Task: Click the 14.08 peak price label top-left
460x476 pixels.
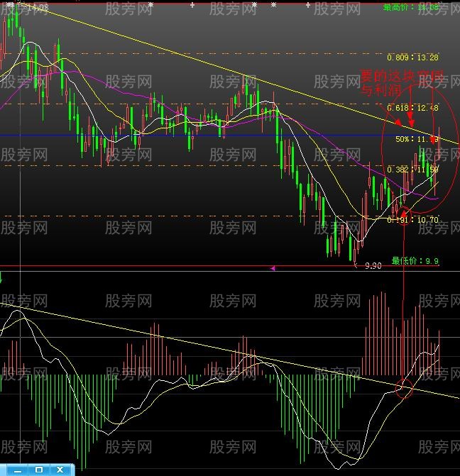Action: [x=38, y=9]
